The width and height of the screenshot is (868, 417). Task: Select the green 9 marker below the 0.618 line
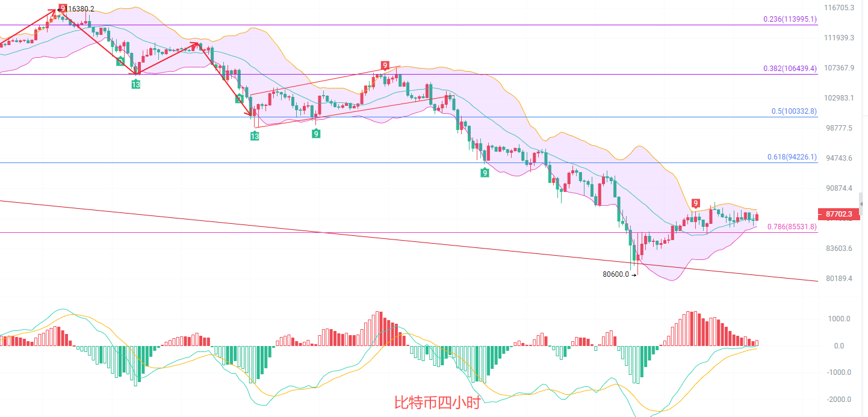click(485, 173)
